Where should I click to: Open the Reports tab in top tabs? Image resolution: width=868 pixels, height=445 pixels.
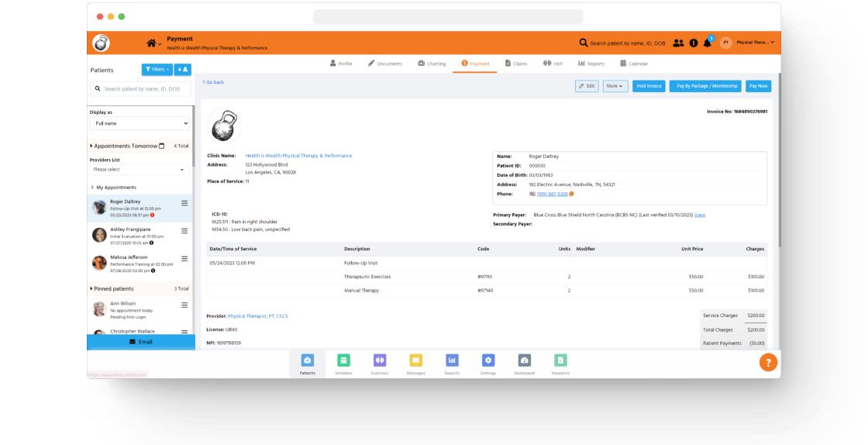(591, 64)
